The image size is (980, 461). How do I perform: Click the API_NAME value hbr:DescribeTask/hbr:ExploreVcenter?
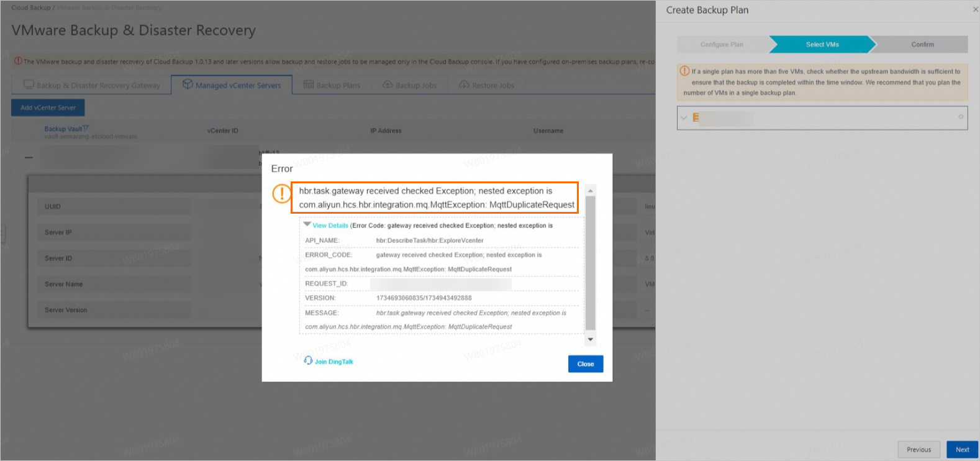[430, 240]
